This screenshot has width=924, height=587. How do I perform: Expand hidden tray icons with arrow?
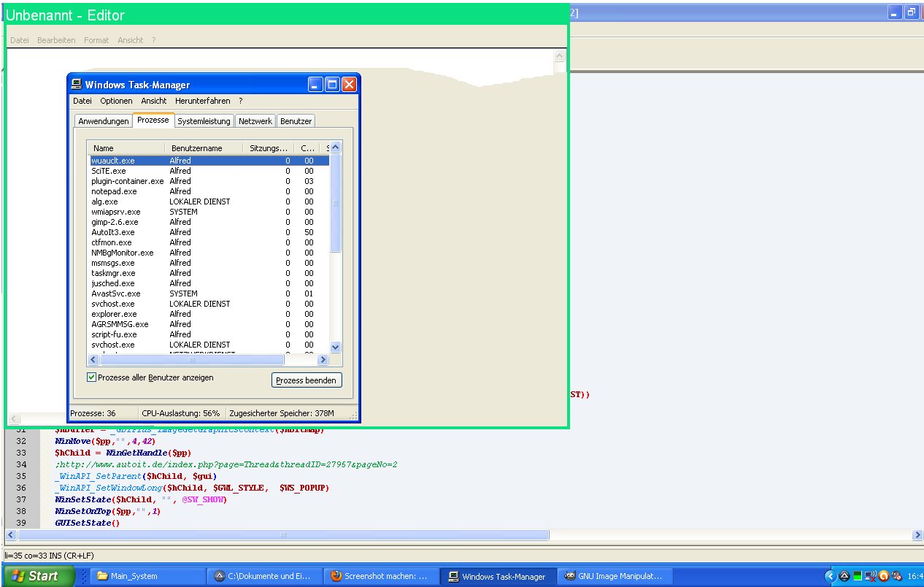(x=830, y=576)
